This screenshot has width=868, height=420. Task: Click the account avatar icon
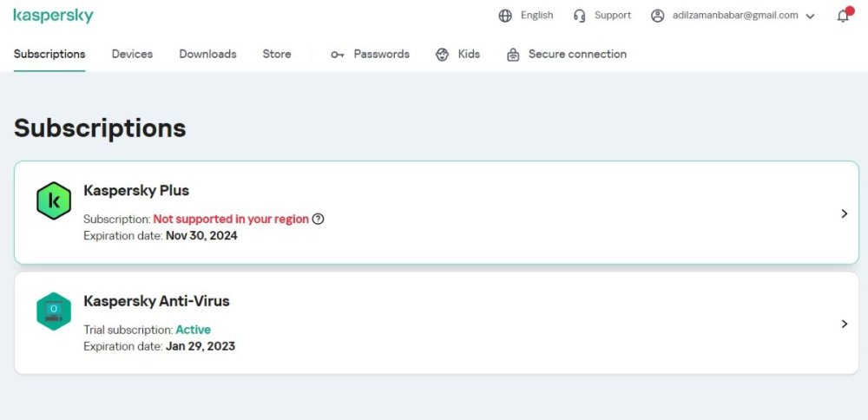[657, 16]
